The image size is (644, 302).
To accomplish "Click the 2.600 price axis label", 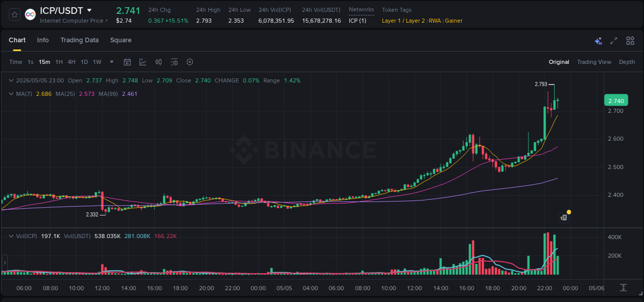I will [616, 139].
